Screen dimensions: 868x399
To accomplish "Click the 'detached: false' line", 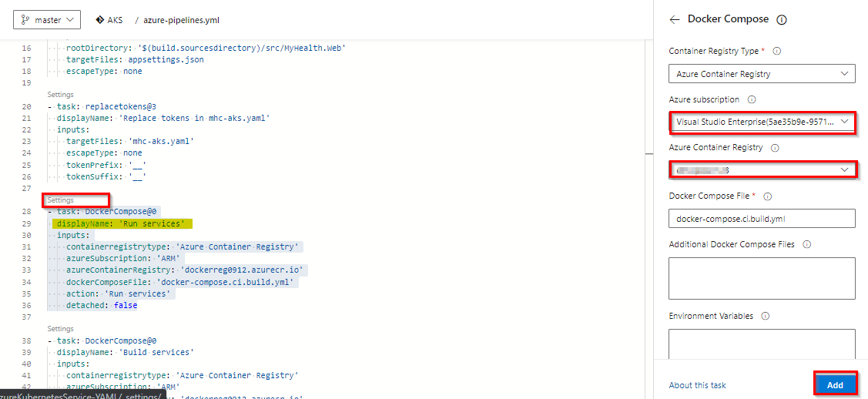I will tap(102, 305).
